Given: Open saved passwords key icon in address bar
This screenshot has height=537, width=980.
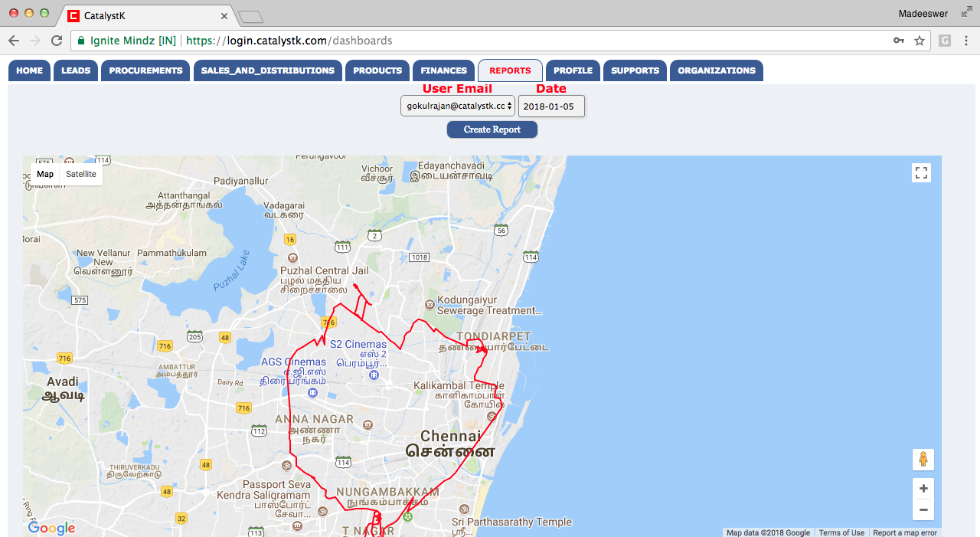Looking at the screenshot, I should (899, 41).
